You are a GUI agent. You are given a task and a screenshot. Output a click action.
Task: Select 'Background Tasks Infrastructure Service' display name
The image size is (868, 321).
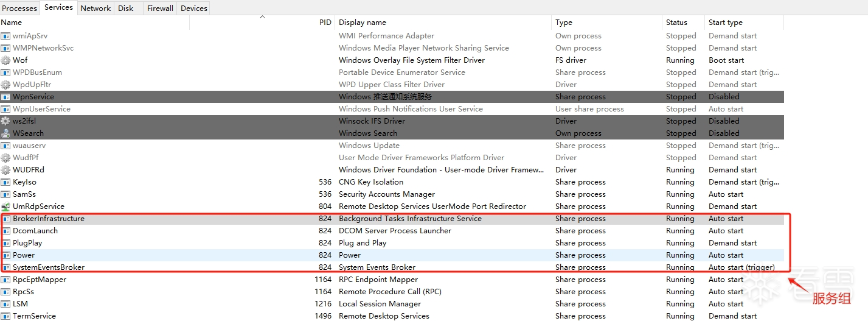410,219
